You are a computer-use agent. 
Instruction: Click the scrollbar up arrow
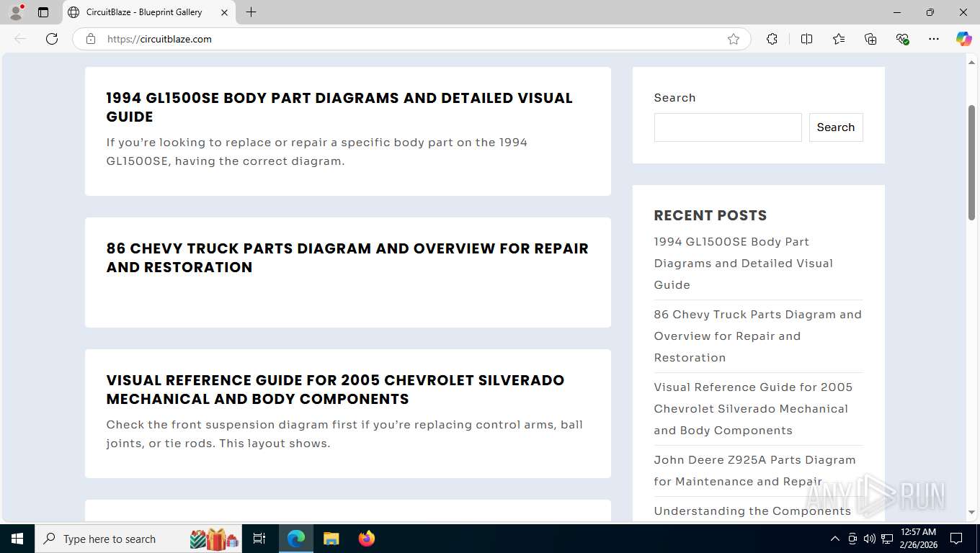point(971,62)
